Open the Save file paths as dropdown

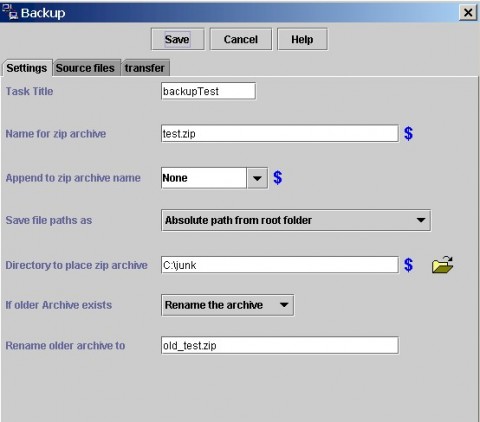pyautogui.click(x=296, y=220)
